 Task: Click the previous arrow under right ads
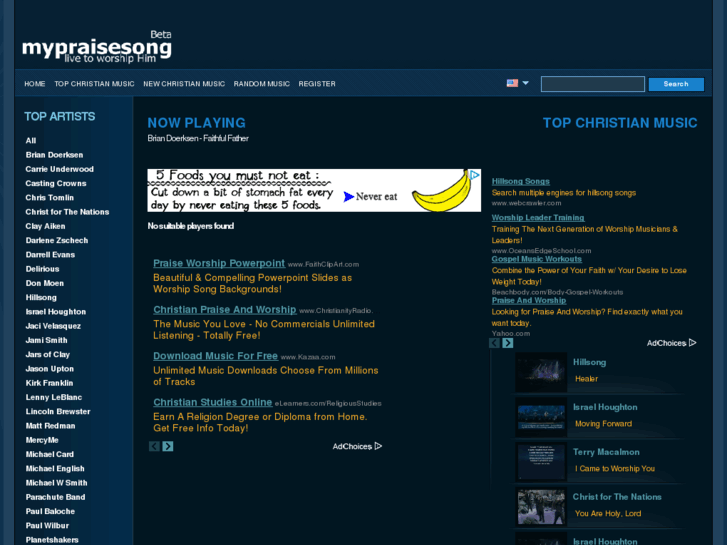pos(494,343)
